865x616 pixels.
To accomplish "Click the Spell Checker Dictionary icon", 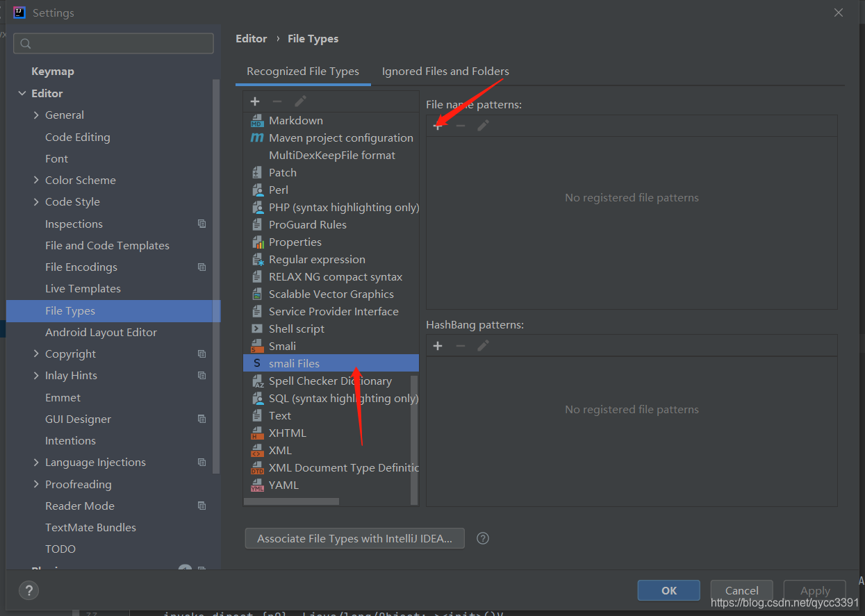I will 257,381.
